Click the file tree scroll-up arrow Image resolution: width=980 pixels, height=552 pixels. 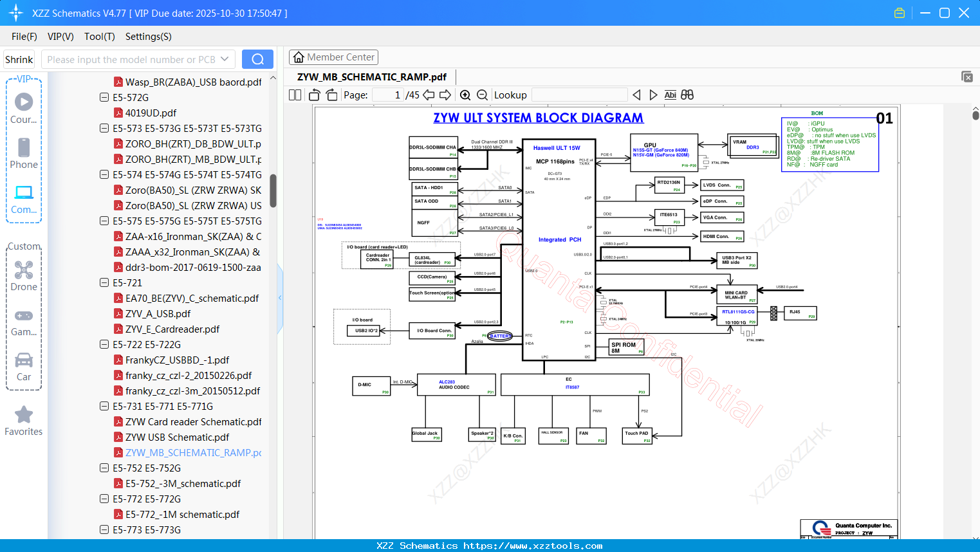(273, 78)
